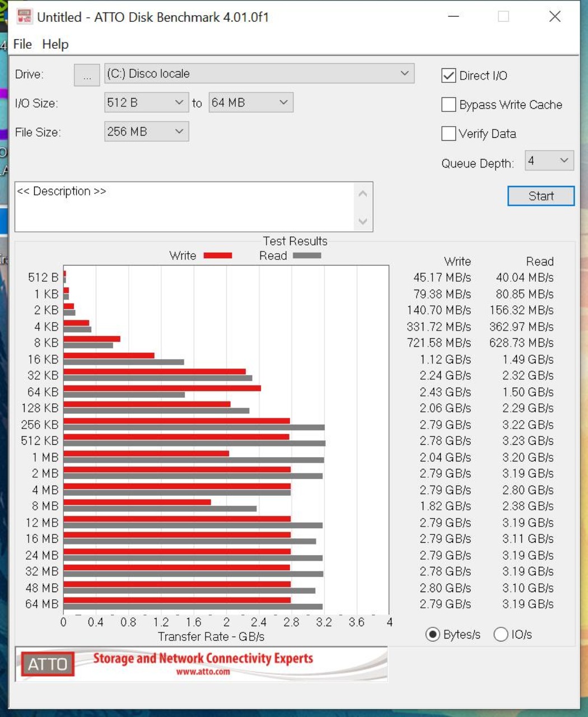Open the 512 B minimum I/O size dropdown
This screenshot has width=588, height=717.
(x=146, y=103)
